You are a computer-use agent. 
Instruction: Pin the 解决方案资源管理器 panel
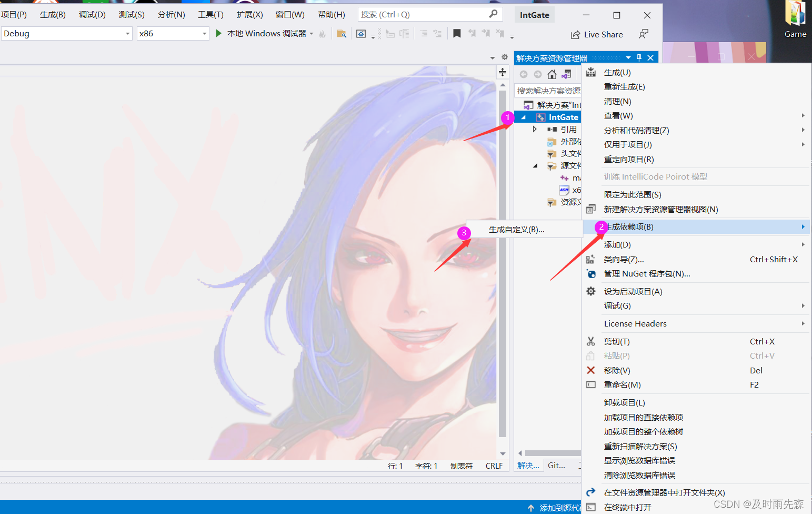point(639,57)
